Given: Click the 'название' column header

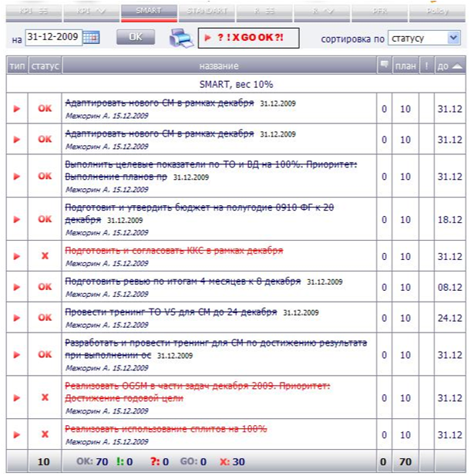Looking at the screenshot, I should click(x=219, y=66).
